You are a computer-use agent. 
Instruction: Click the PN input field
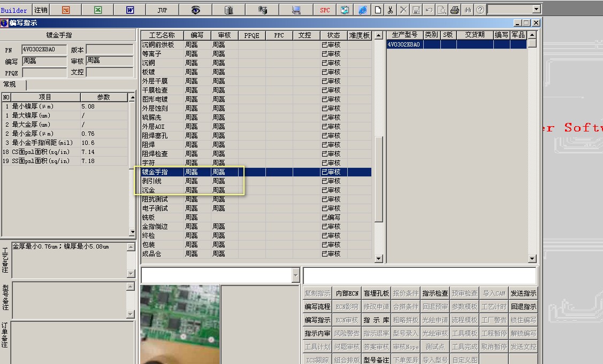pos(44,50)
